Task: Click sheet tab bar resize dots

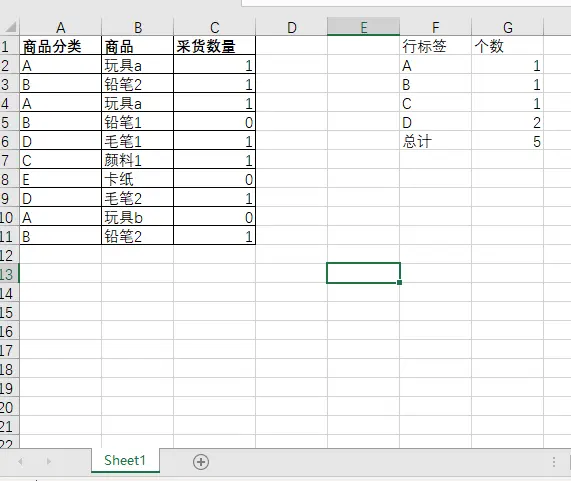Action: click(554, 462)
